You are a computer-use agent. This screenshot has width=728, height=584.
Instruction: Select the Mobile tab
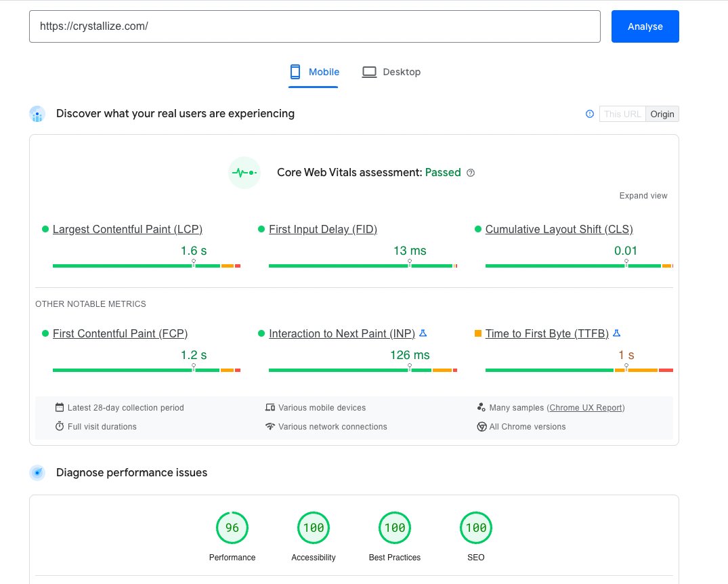314,72
